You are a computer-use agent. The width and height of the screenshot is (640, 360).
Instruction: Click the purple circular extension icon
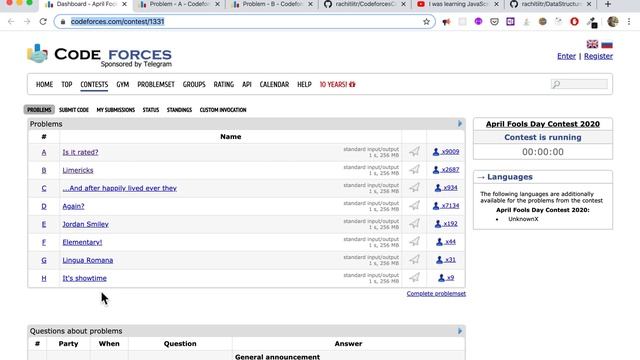478,22
